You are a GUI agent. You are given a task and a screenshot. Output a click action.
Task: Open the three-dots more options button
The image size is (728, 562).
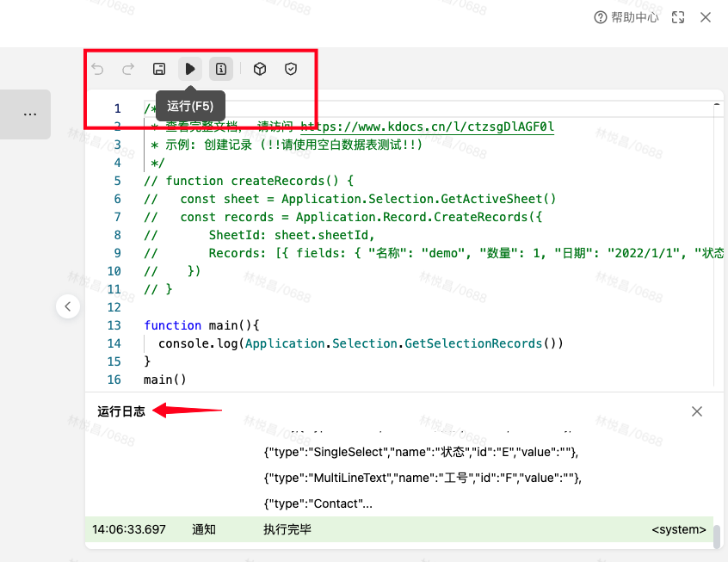coord(30,114)
